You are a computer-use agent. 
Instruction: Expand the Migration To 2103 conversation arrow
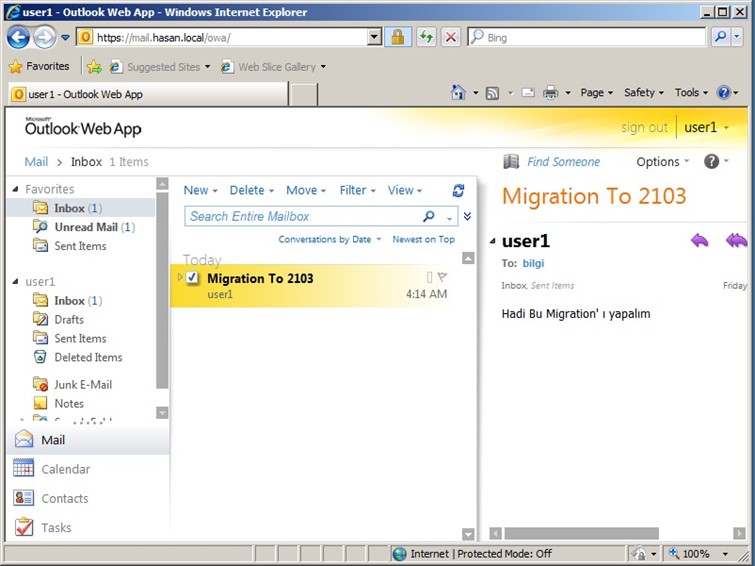coord(180,277)
